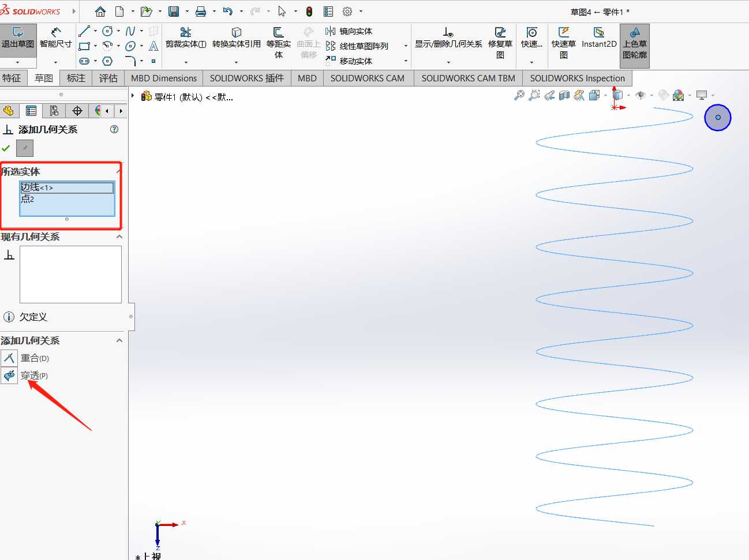Select the Corner Rectangle tool

[84, 46]
